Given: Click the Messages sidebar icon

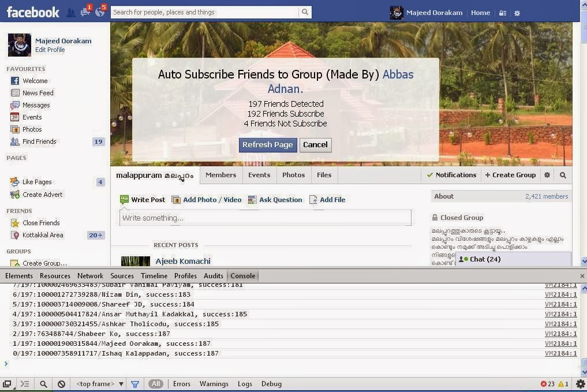Looking at the screenshot, I should 15,105.
